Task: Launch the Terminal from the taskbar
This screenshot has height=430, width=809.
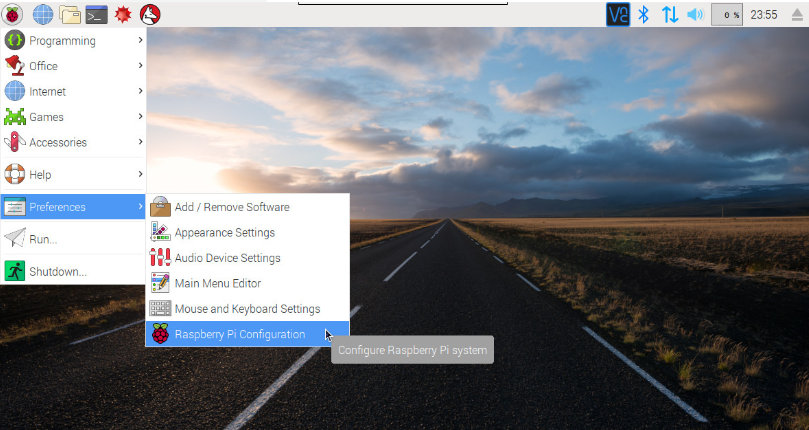Action: point(96,14)
